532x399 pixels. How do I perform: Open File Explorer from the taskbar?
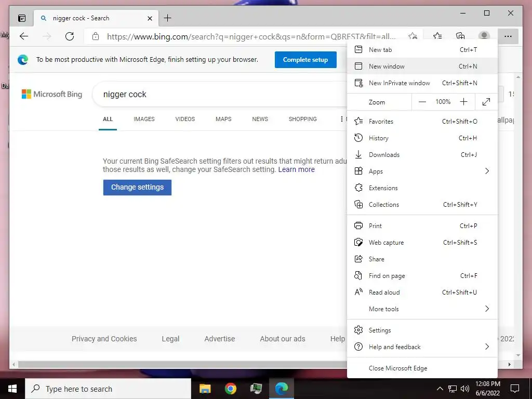(x=205, y=389)
